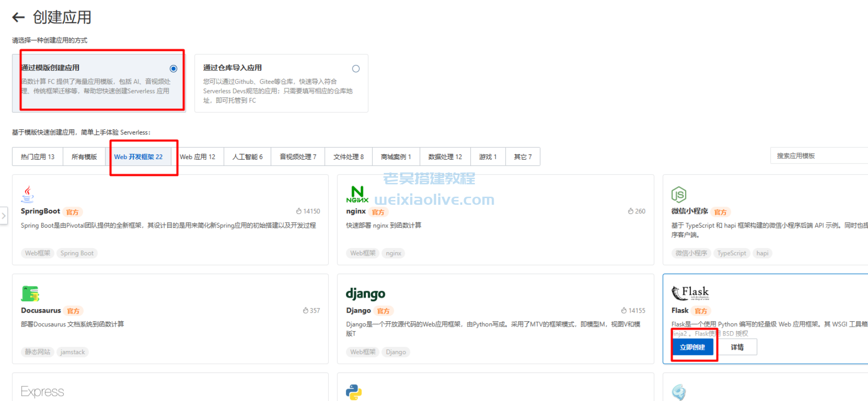Click the 立即创建 button on Flask card
868x401 pixels.
point(693,347)
